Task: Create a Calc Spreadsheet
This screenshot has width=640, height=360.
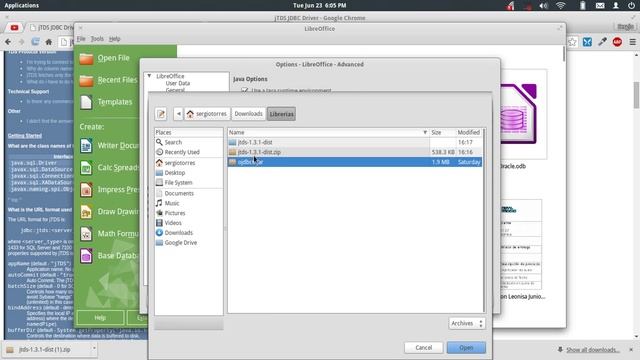Action: [x=109, y=168]
